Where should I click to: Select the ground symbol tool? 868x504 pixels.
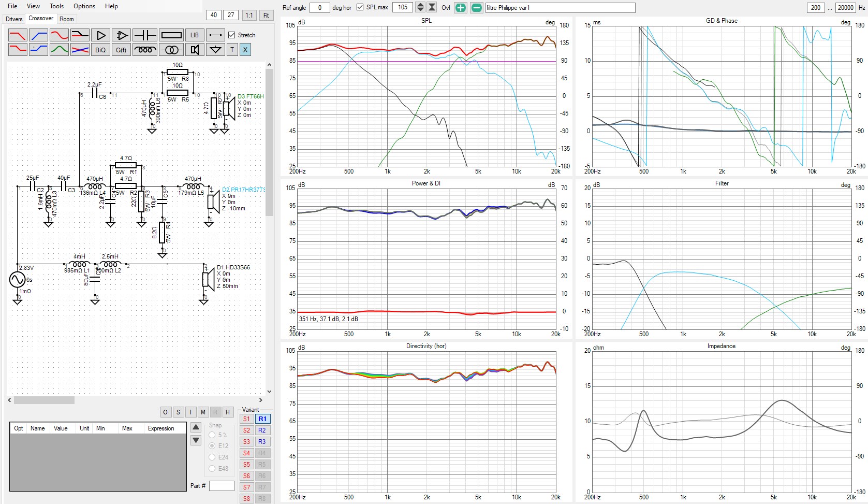(x=215, y=50)
